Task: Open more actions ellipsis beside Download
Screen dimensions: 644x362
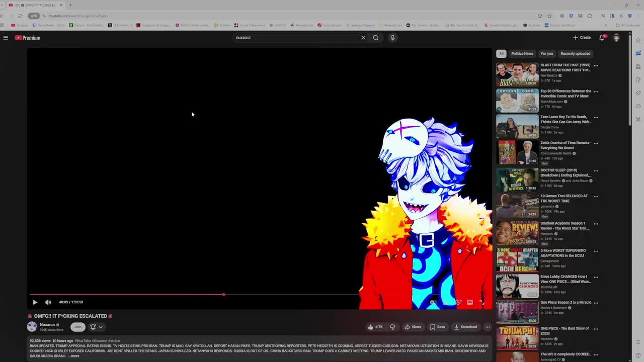Action: tap(487, 327)
